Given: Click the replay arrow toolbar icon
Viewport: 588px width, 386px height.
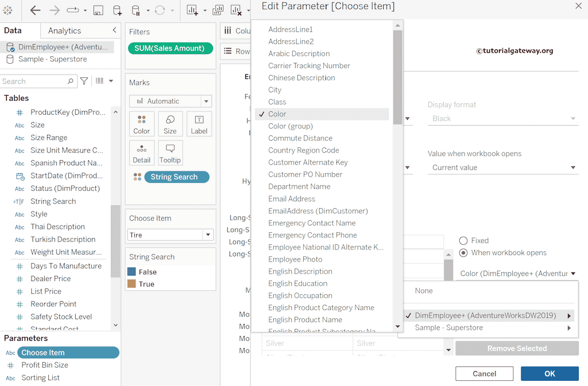Looking at the screenshot, I should pos(73,10).
